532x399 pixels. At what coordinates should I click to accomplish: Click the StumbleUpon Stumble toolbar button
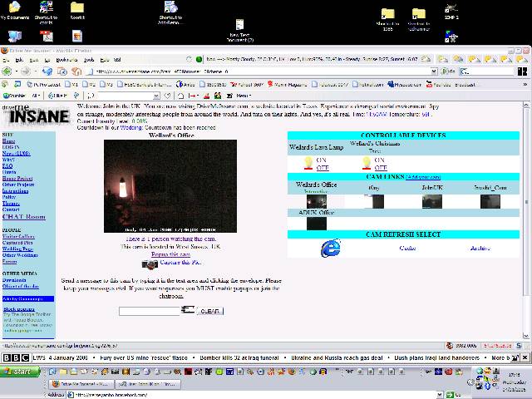(14, 96)
